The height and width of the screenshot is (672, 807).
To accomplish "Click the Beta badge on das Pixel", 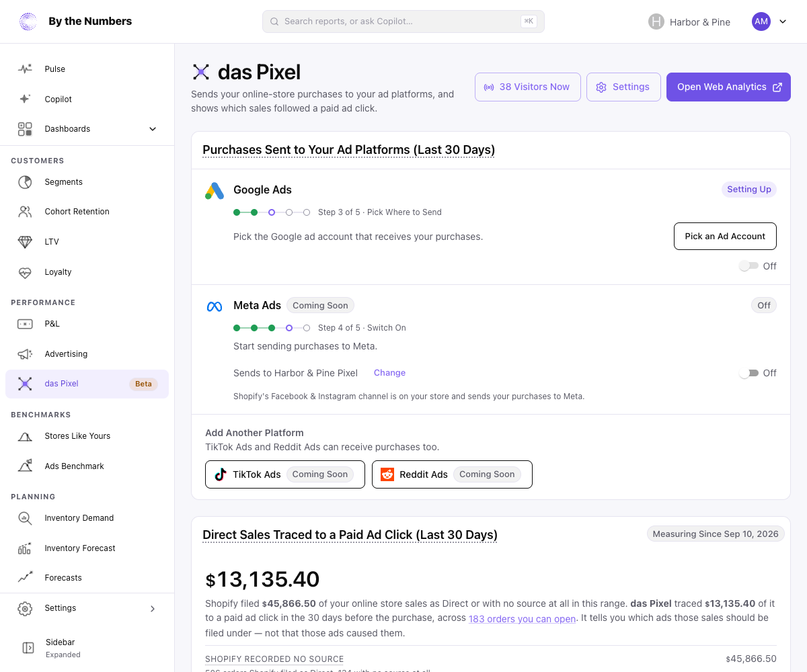I will (x=143, y=384).
